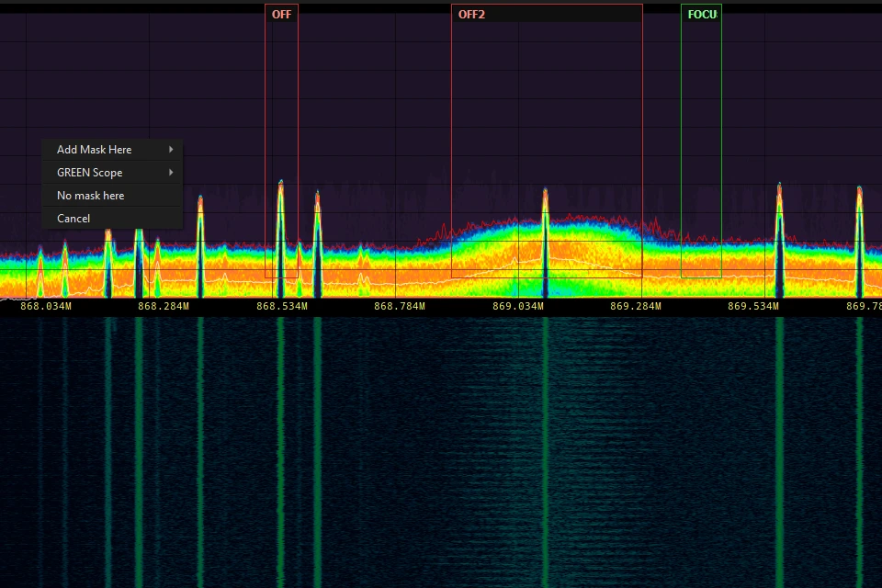Cancel the context menu

click(73, 219)
